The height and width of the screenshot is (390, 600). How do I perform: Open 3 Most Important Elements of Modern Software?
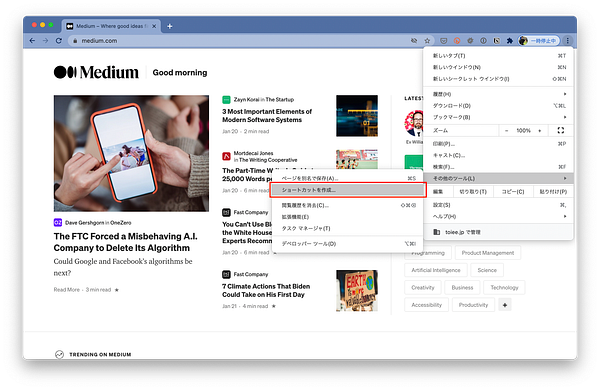[x=267, y=116]
